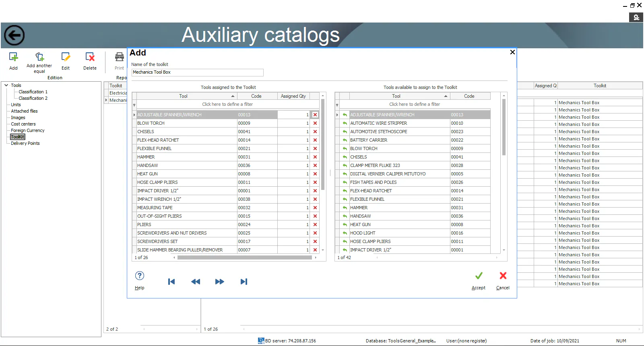Remove CHISELS from assigned tools
This screenshot has width=644, height=346.
pyautogui.click(x=315, y=132)
